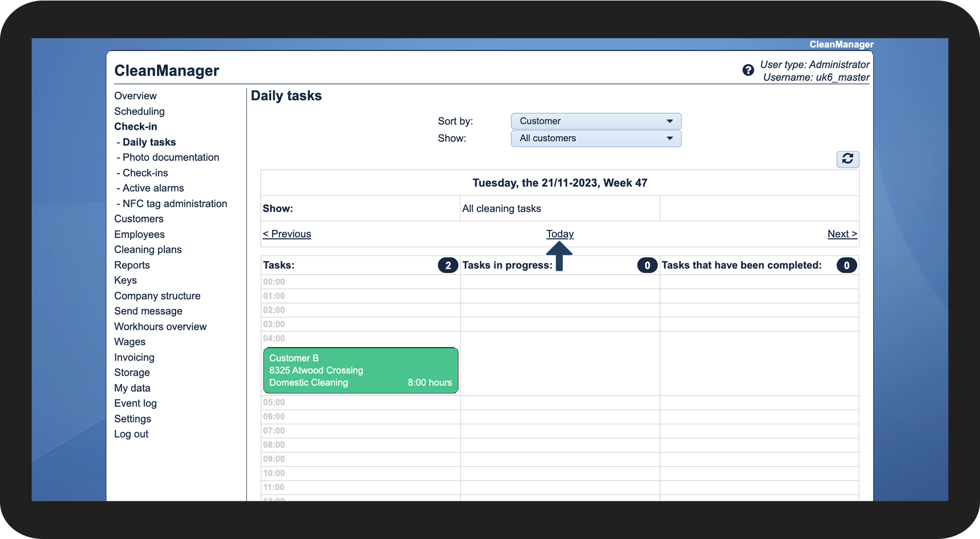The width and height of the screenshot is (980, 539).
Task: Click the 'Username: uk6_master' text
Action: click(x=816, y=78)
